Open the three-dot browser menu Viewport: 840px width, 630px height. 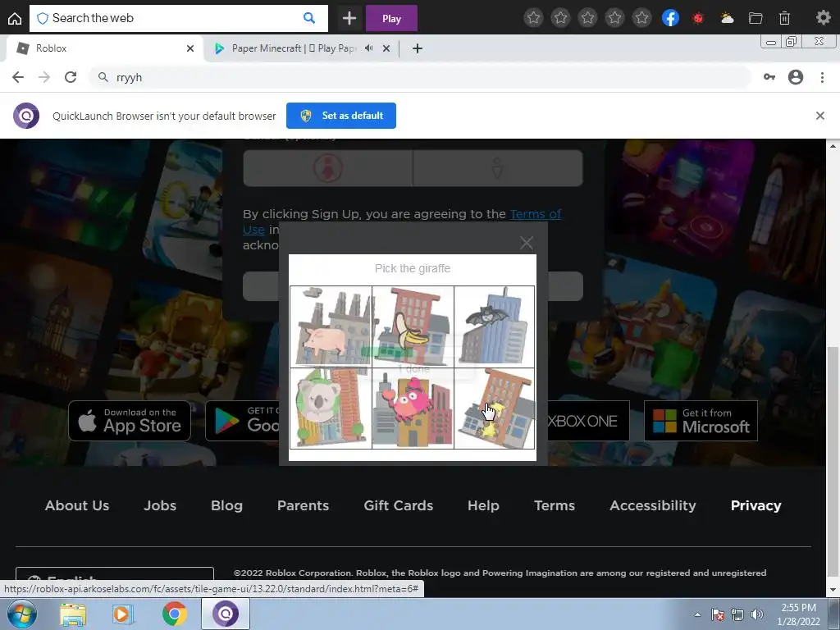(x=822, y=77)
